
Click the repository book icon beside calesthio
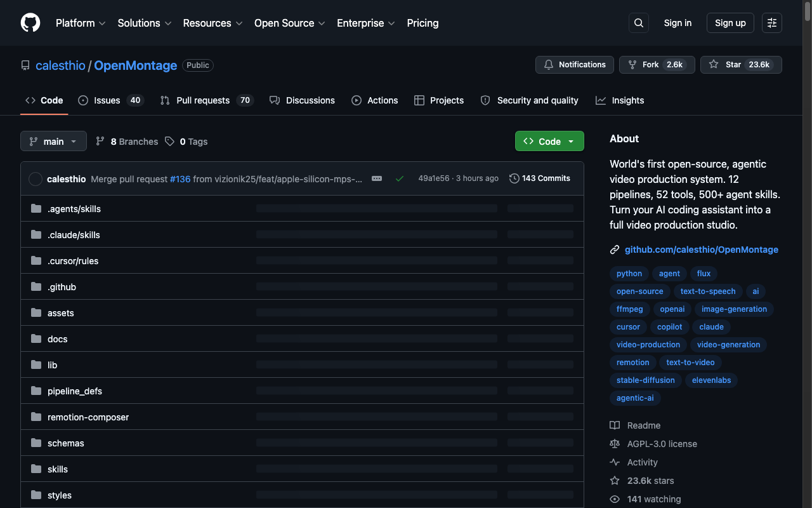[x=25, y=65]
